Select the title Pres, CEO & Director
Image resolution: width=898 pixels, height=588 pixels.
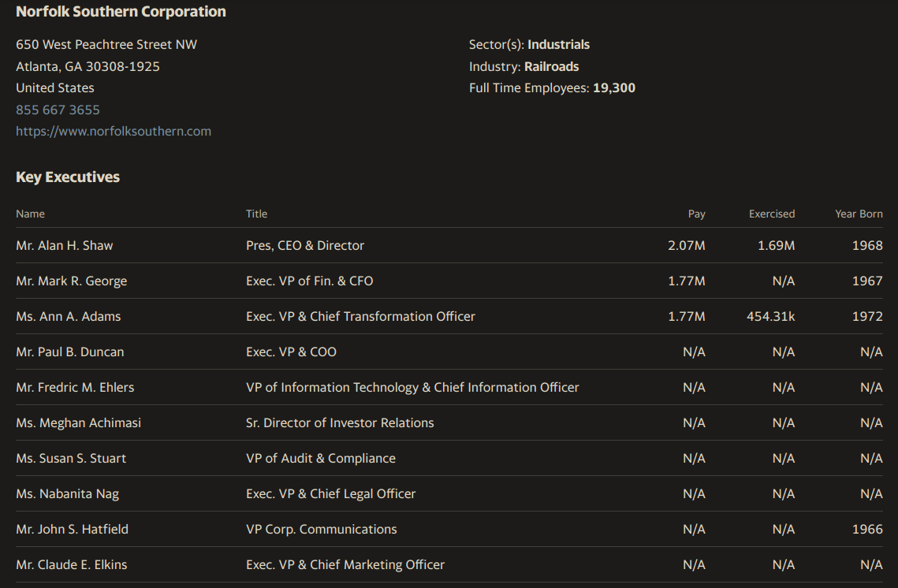[x=305, y=246]
